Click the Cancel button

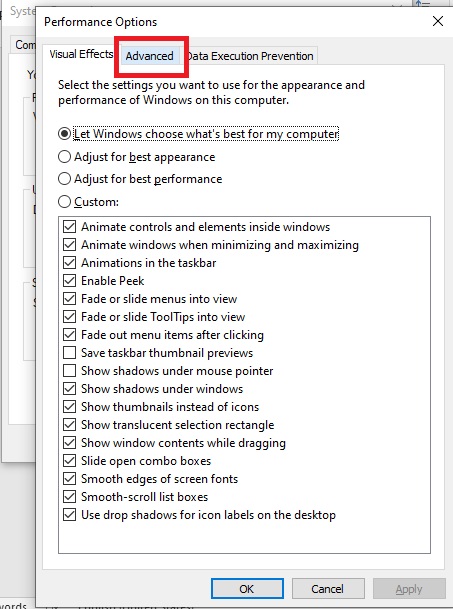tap(328, 589)
